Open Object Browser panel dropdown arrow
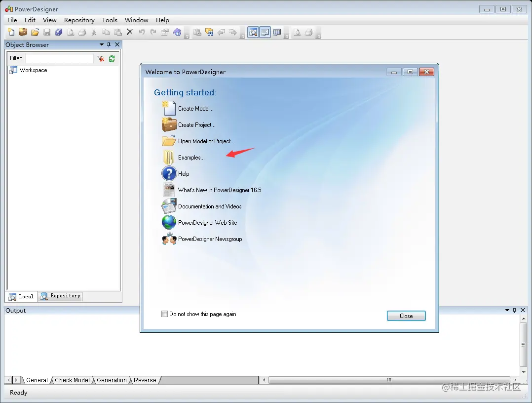532x403 pixels. pyautogui.click(x=102, y=44)
